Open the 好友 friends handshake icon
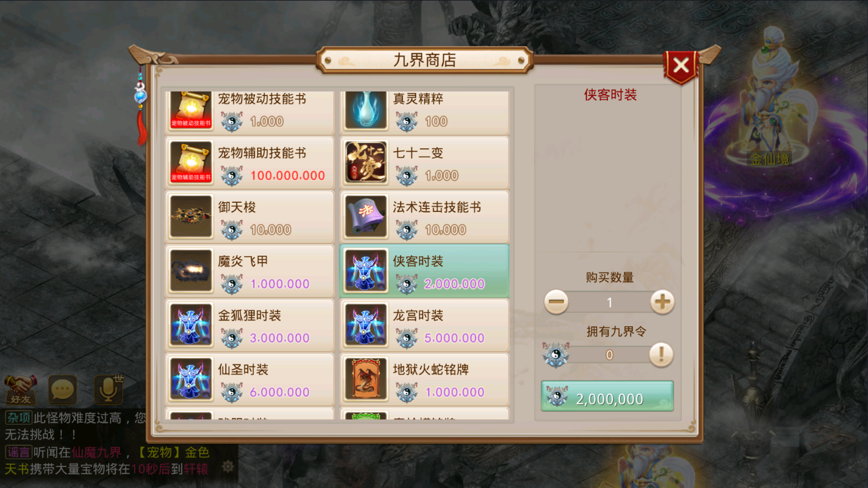 21,389
